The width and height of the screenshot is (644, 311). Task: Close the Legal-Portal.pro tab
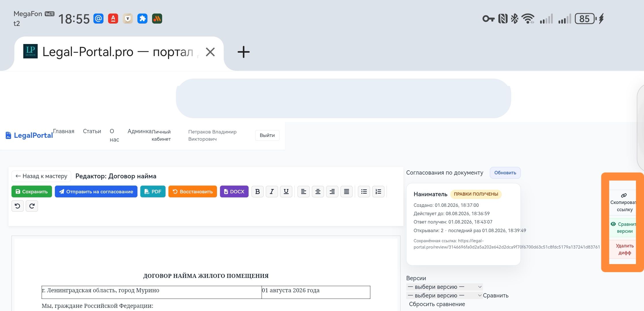(x=210, y=52)
